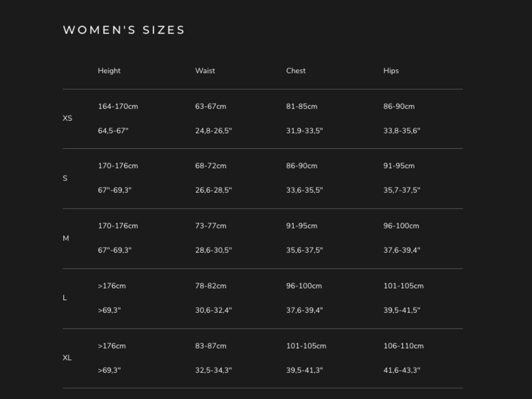Click the L waist 30,6-32,4" inch value
This screenshot has height=399, width=532.
(x=214, y=310)
